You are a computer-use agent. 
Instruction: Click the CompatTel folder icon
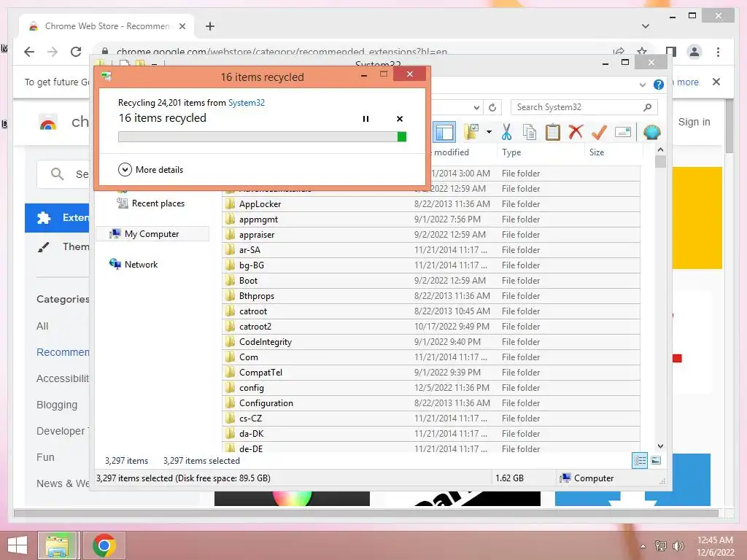click(230, 373)
